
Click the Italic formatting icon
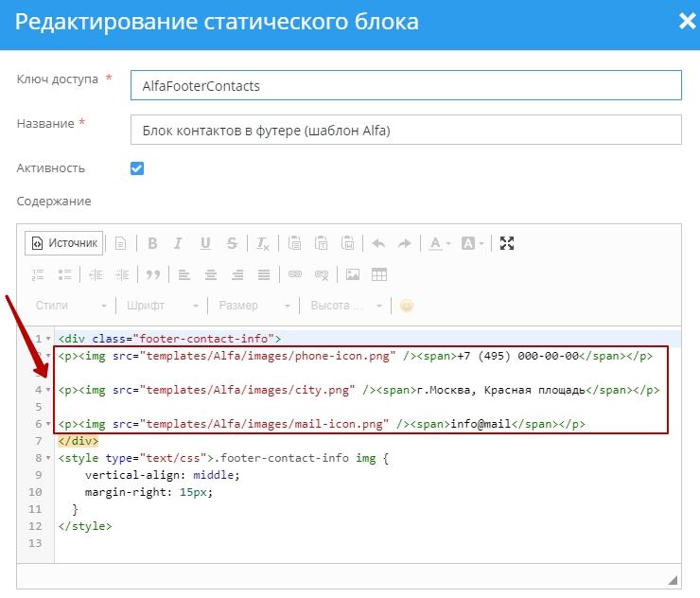179,243
